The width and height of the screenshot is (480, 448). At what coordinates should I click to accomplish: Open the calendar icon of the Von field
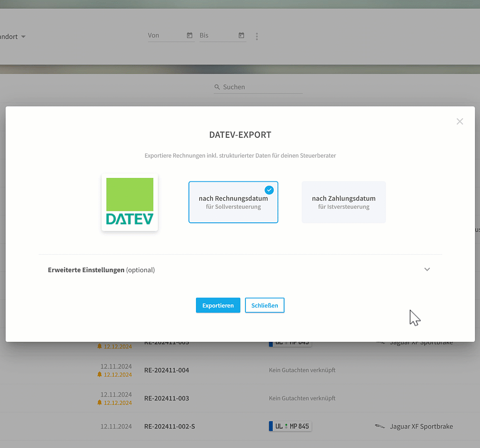[189, 36]
